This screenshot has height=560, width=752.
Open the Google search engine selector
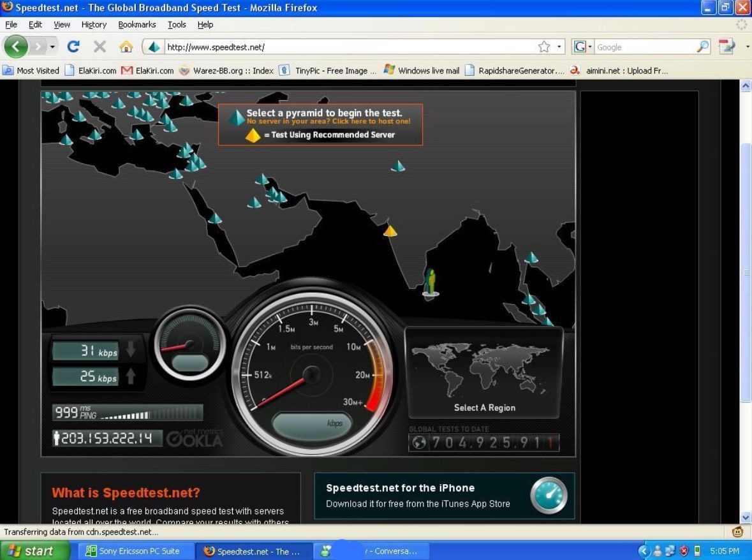pos(583,47)
